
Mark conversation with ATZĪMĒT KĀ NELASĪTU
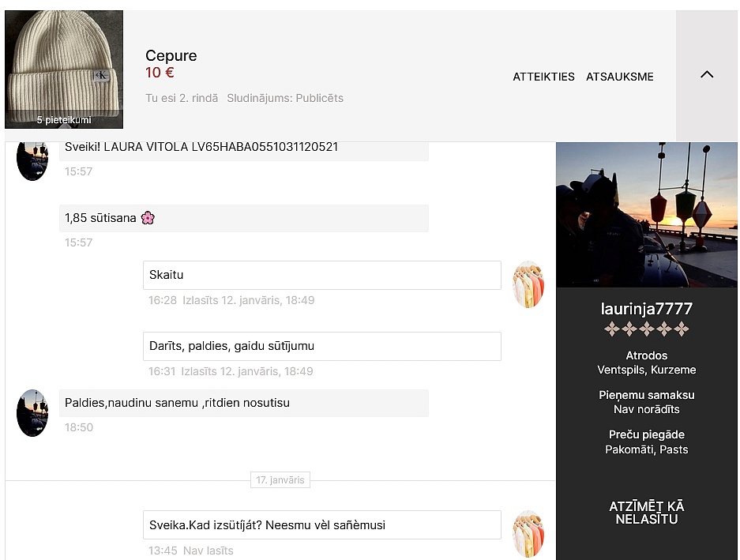click(646, 513)
